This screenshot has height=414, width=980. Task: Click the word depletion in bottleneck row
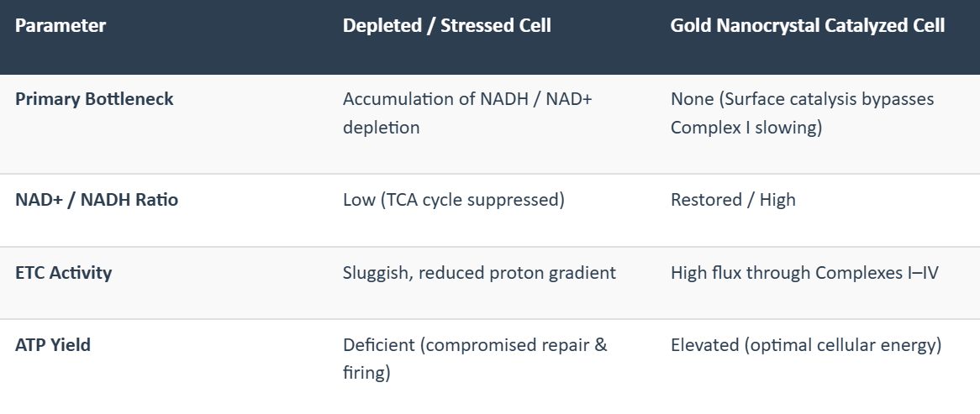(382, 128)
